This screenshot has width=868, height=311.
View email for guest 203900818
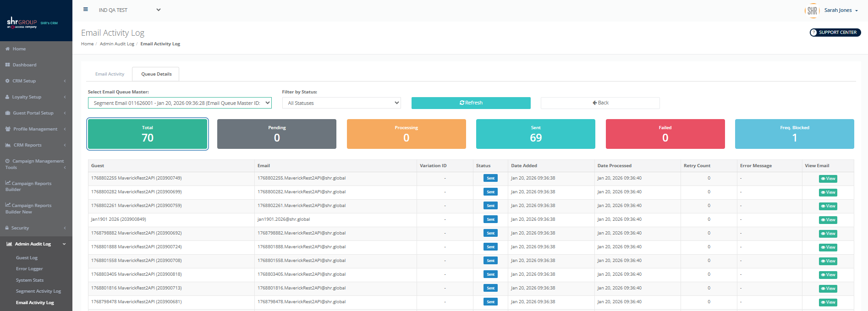pos(828,275)
